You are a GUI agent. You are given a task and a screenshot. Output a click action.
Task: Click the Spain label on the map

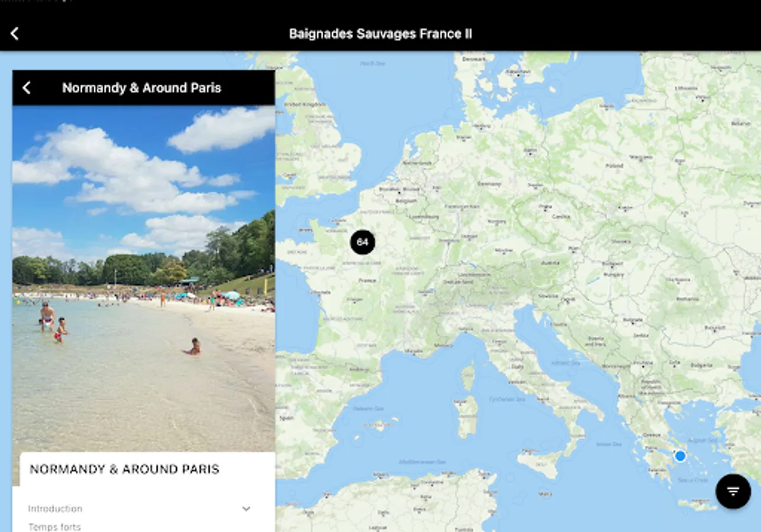point(287,417)
